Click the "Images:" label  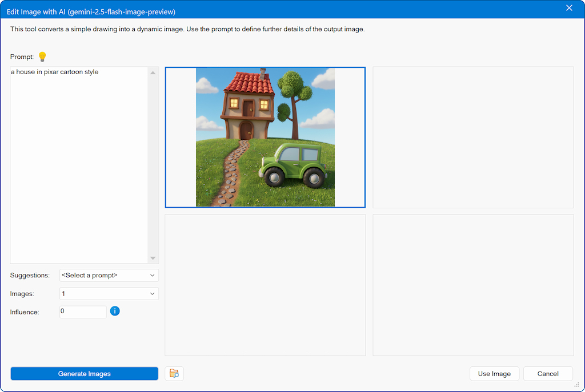click(x=22, y=294)
